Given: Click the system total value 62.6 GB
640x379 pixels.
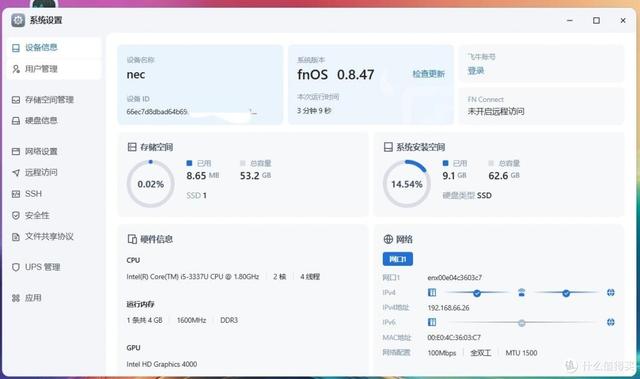Looking at the screenshot, I should [504, 176].
